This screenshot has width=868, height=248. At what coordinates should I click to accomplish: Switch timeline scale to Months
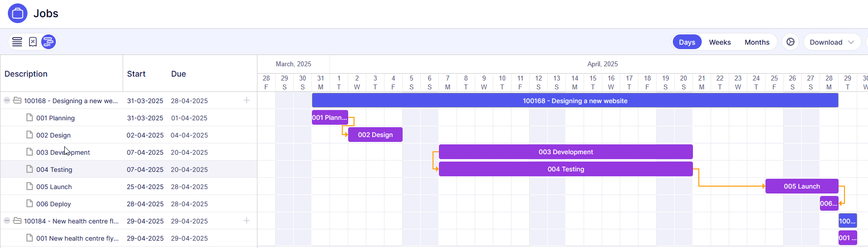(757, 42)
